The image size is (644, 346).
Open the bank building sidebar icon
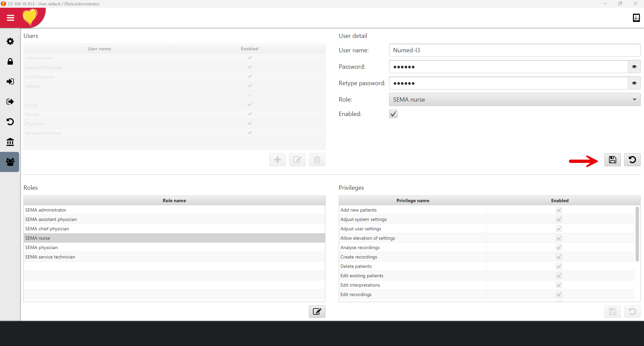(x=10, y=142)
